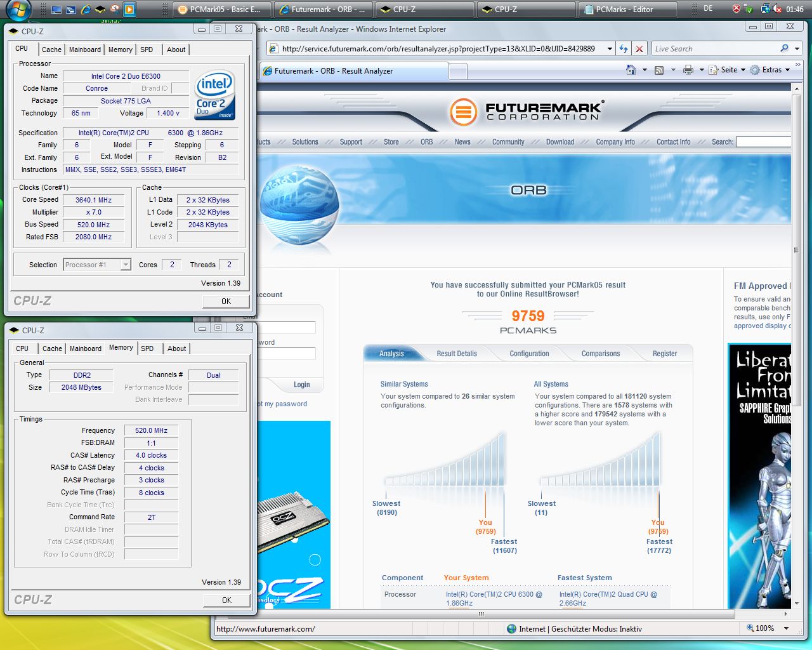Click the Show Desktop quick launch icon
The height and width of the screenshot is (650, 812).
click(56, 9)
